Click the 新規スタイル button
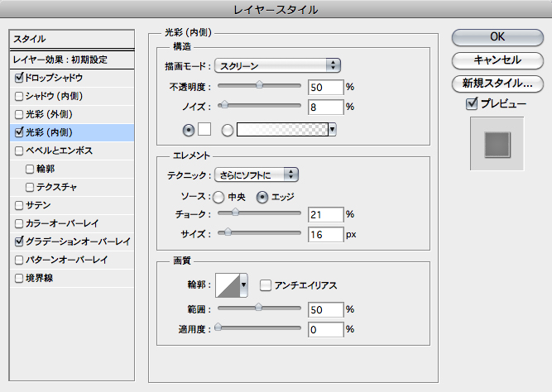 click(497, 83)
